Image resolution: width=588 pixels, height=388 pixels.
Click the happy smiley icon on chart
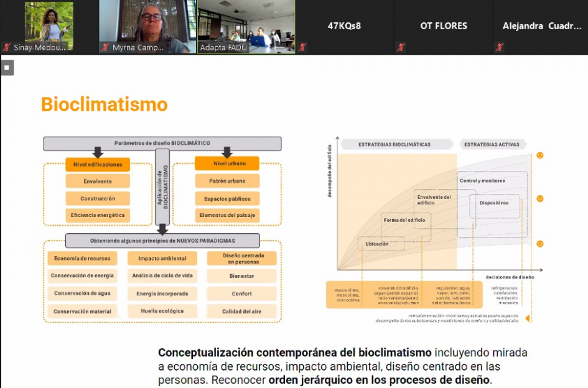[x=540, y=155]
